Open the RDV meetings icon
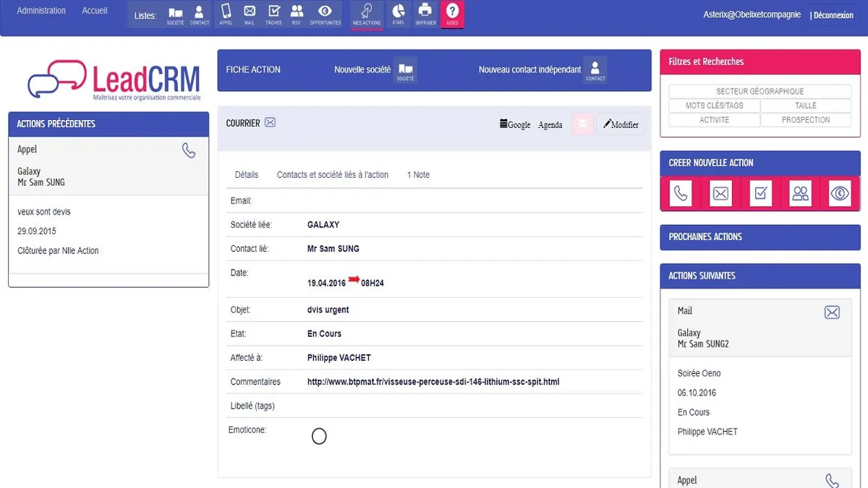The height and width of the screenshot is (488, 868). pyautogui.click(x=297, y=14)
